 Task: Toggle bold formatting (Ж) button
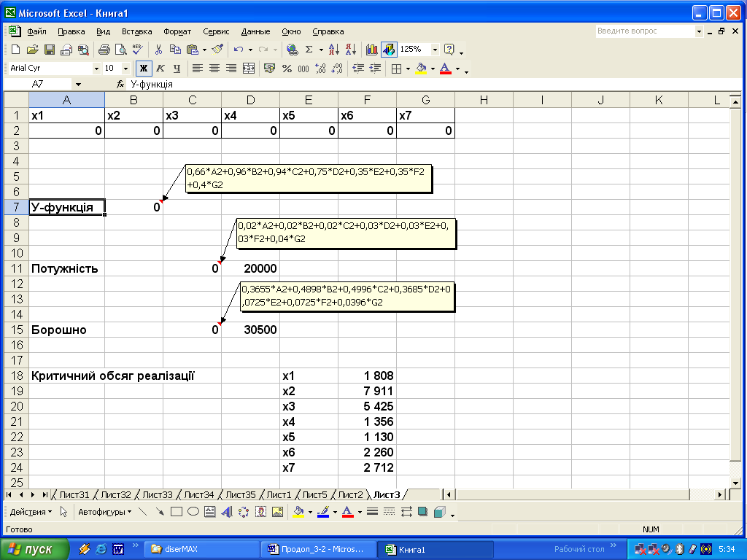[144, 69]
